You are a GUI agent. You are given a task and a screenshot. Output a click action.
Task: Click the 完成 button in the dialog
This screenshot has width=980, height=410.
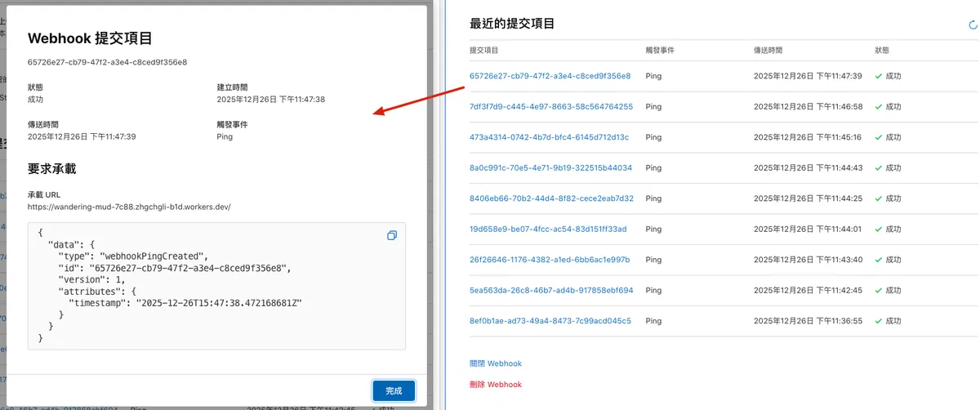(394, 390)
